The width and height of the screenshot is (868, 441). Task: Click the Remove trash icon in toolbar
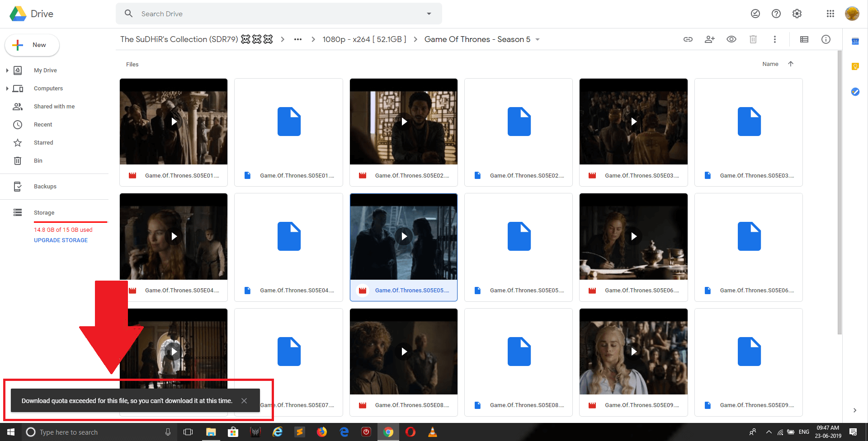pyautogui.click(x=753, y=39)
